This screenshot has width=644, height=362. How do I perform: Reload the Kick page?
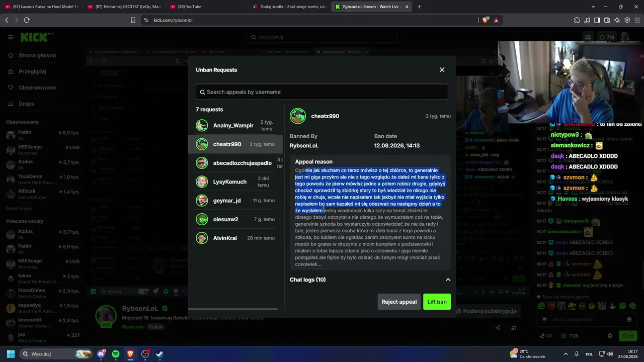coord(27,20)
